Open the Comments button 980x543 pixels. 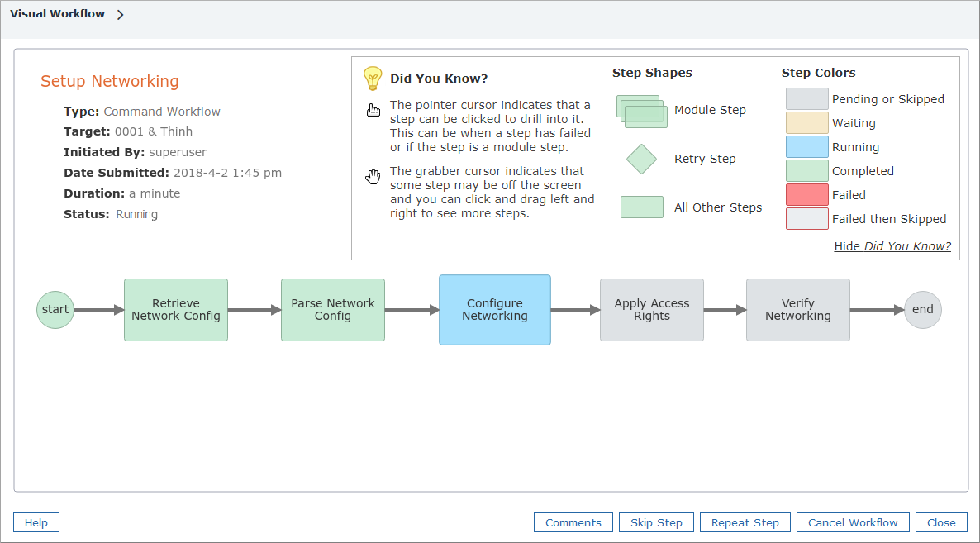[573, 522]
